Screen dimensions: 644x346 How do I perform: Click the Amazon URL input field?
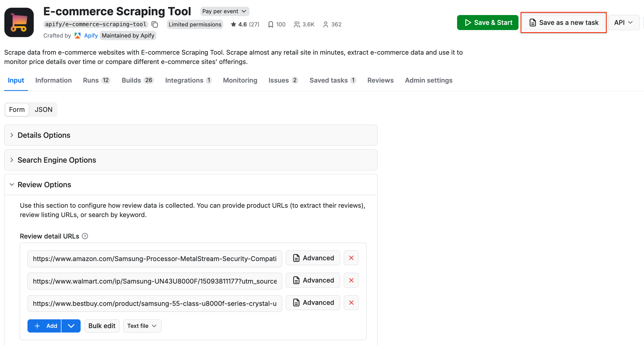click(x=155, y=258)
